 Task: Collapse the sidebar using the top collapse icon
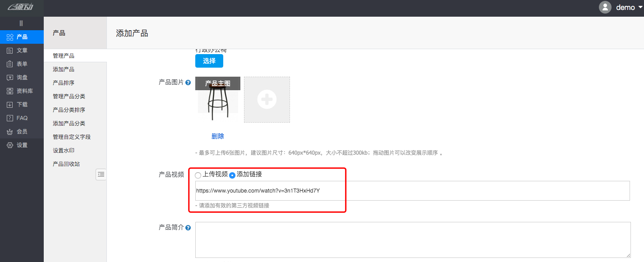22,23
